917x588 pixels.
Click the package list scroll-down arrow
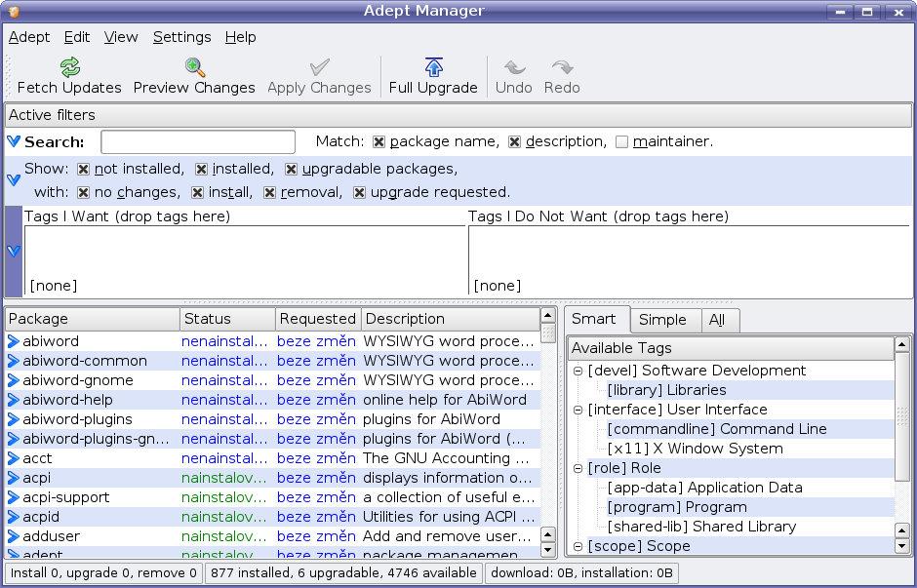(x=548, y=549)
